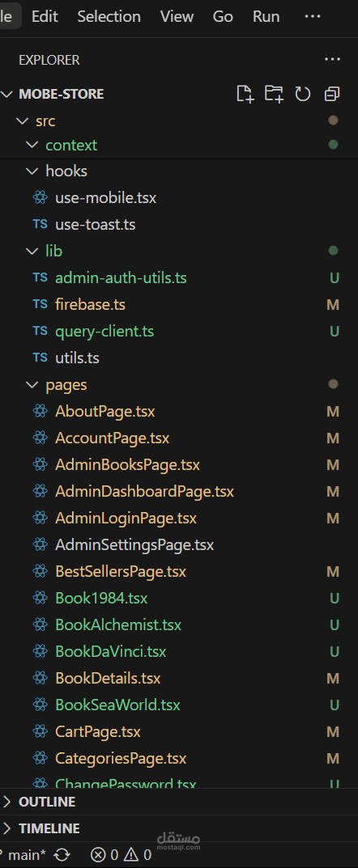
Task: Open the Run menu
Action: (266, 17)
